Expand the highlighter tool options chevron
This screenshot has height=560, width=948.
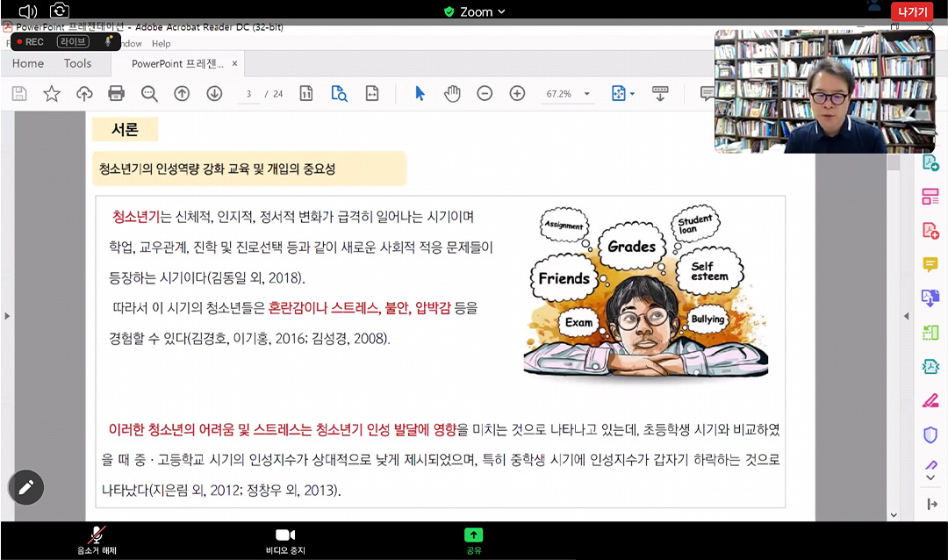click(930, 477)
